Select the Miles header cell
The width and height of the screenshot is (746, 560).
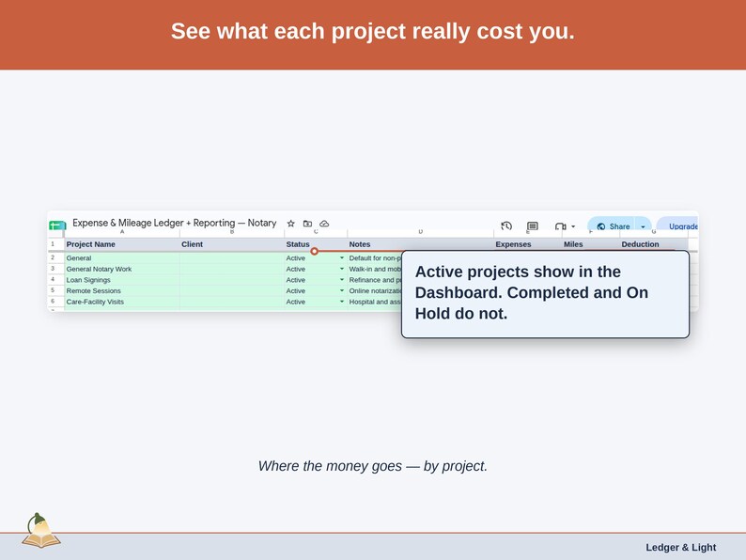coord(590,244)
